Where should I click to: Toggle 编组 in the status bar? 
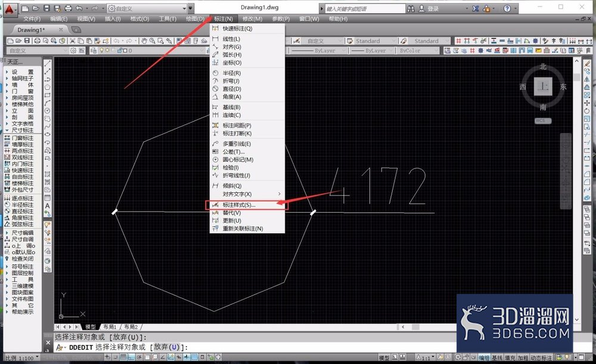tap(484, 357)
